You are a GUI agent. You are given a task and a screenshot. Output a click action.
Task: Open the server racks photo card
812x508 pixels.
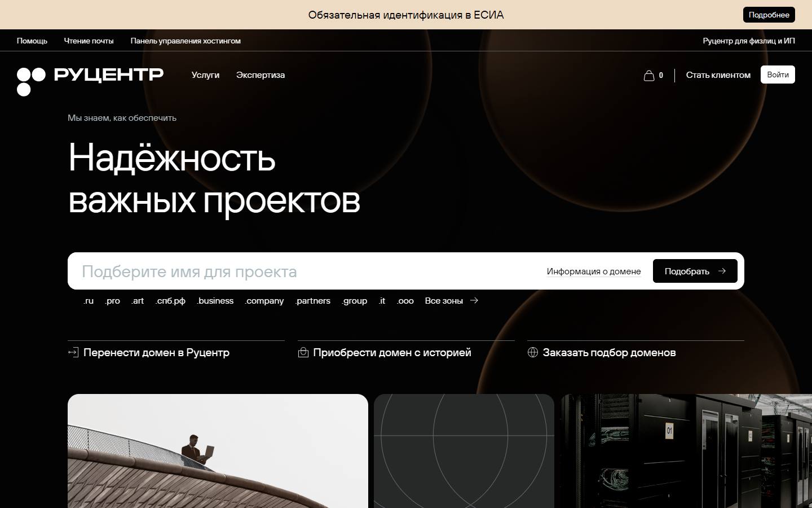point(686,451)
